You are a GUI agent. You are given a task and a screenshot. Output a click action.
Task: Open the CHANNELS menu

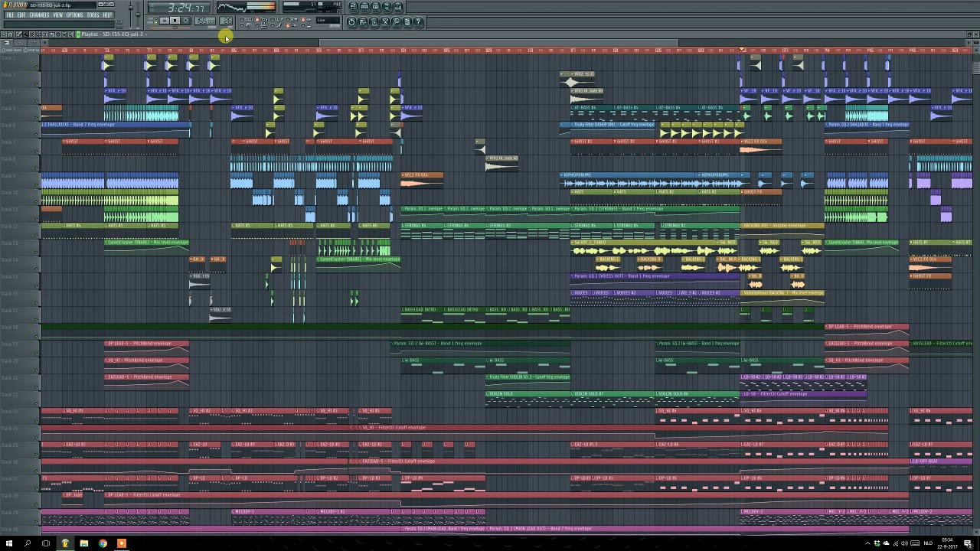[x=39, y=15]
